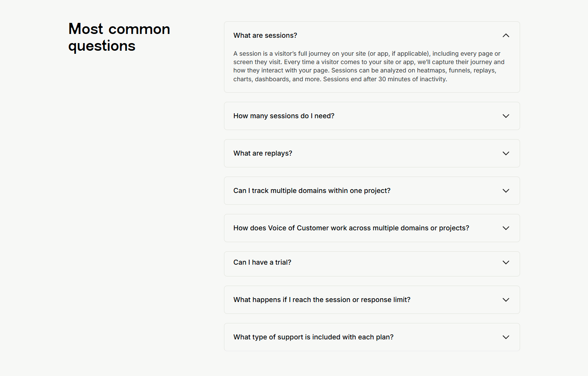Expand "Can I track multiple domains within one project?"
Viewport: 588px width, 376px height.
click(x=372, y=191)
